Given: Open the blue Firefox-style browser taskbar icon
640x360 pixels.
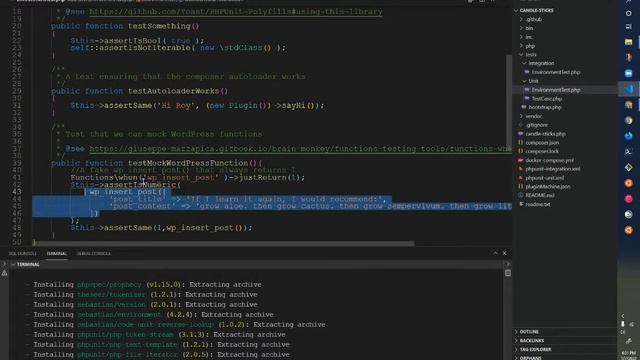Looking at the screenshot, I should coord(629,136).
